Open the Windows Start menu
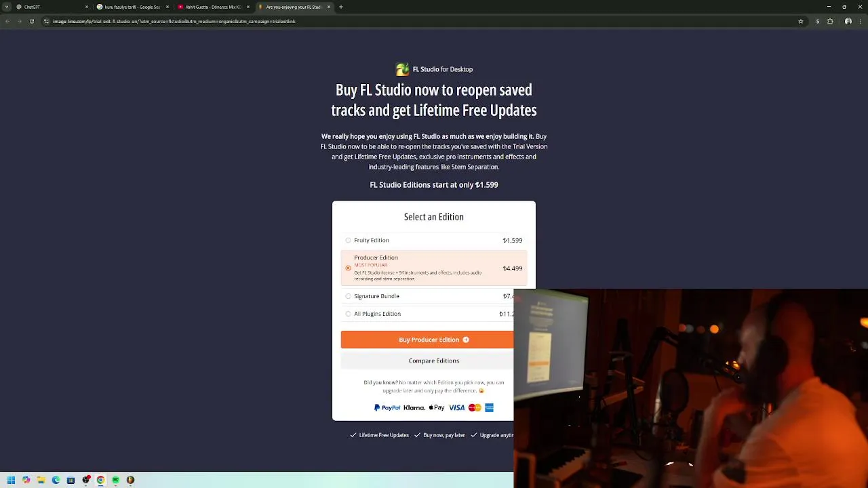 [x=11, y=480]
